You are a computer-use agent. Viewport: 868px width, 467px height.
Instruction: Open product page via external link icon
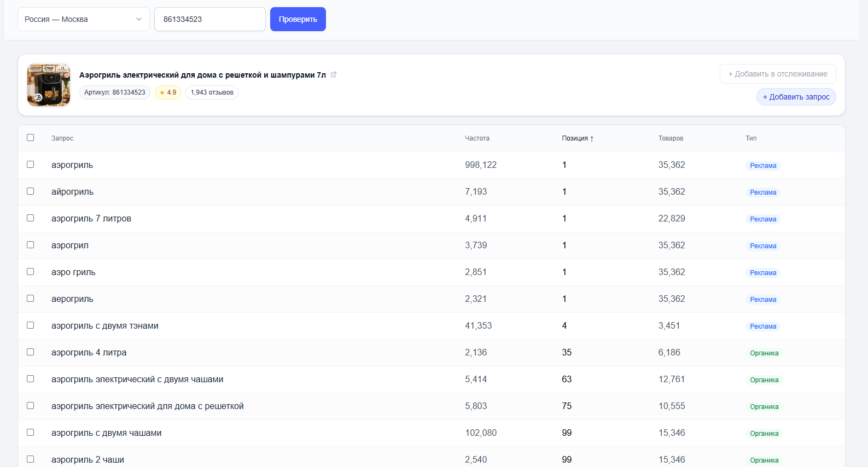[x=334, y=75]
